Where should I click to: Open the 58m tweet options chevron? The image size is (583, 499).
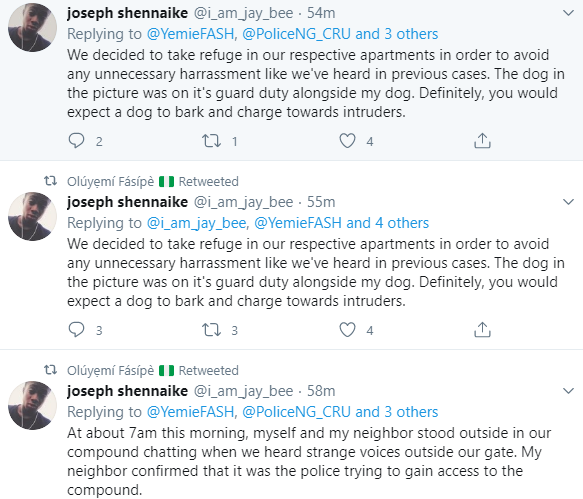[568, 391]
